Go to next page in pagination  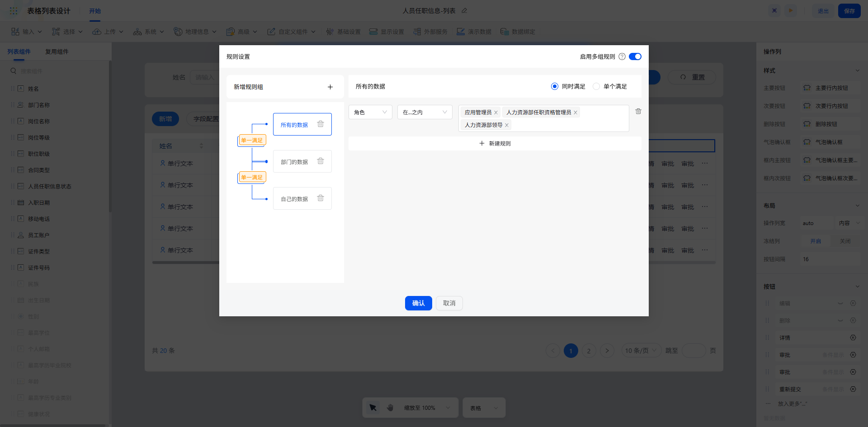[607, 351]
